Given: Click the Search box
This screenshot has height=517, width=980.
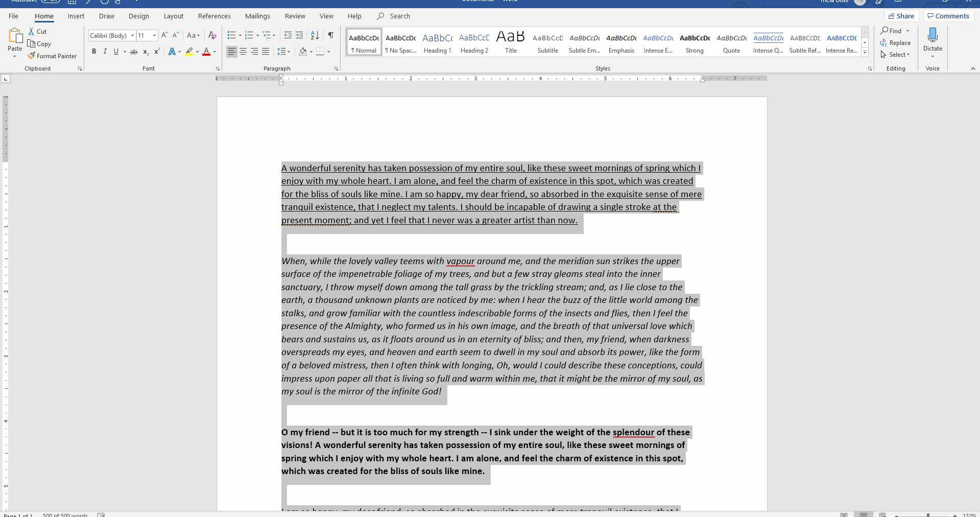Looking at the screenshot, I should [394, 16].
